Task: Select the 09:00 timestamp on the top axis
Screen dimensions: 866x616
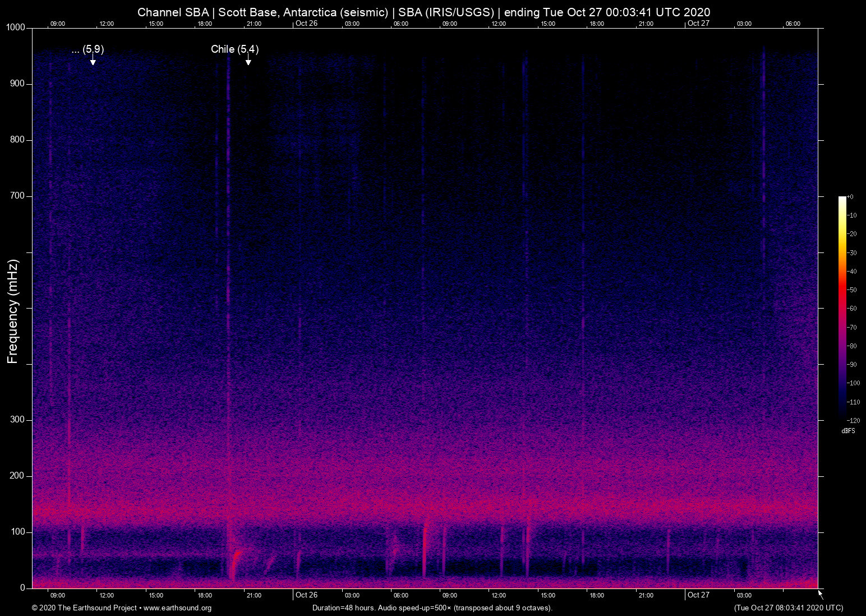Action: 58,24
